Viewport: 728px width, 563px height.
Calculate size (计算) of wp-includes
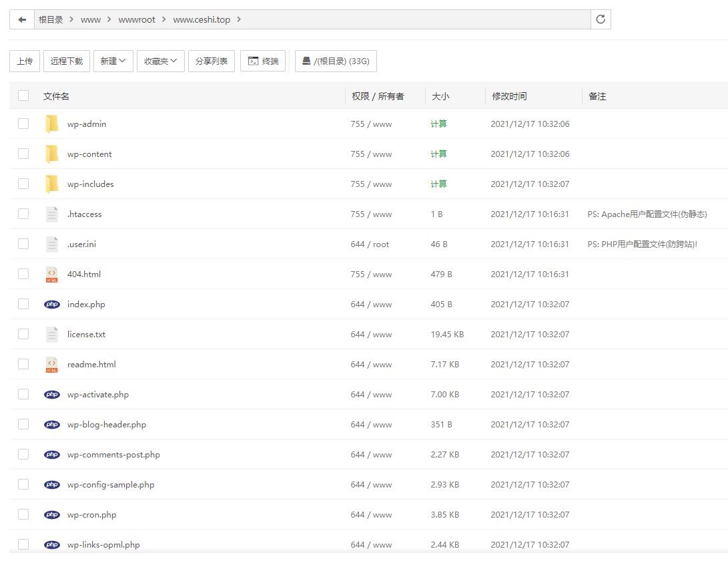pos(439,184)
